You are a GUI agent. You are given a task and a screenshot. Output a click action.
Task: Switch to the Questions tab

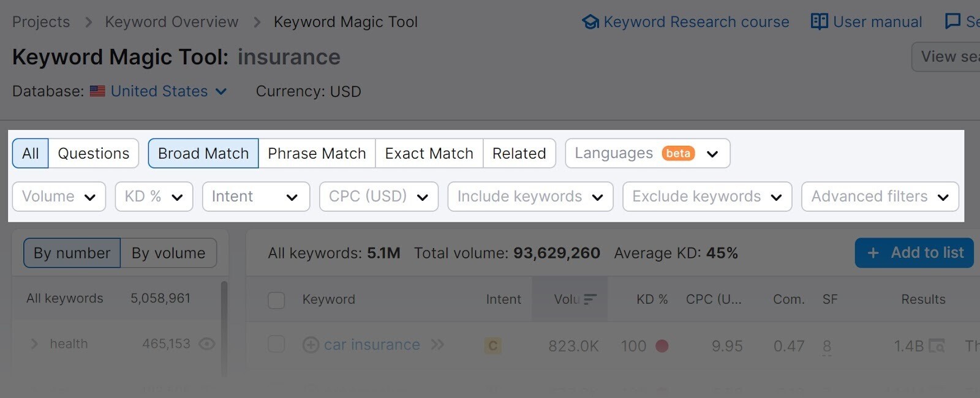(x=93, y=153)
